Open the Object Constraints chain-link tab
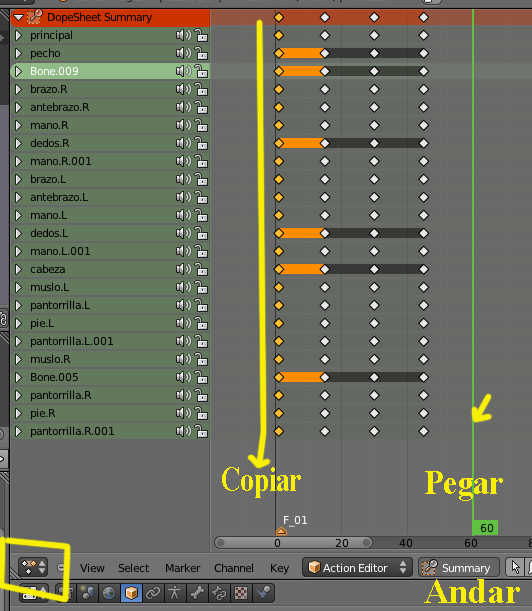This screenshot has width=532, height=611. point(153,593)
